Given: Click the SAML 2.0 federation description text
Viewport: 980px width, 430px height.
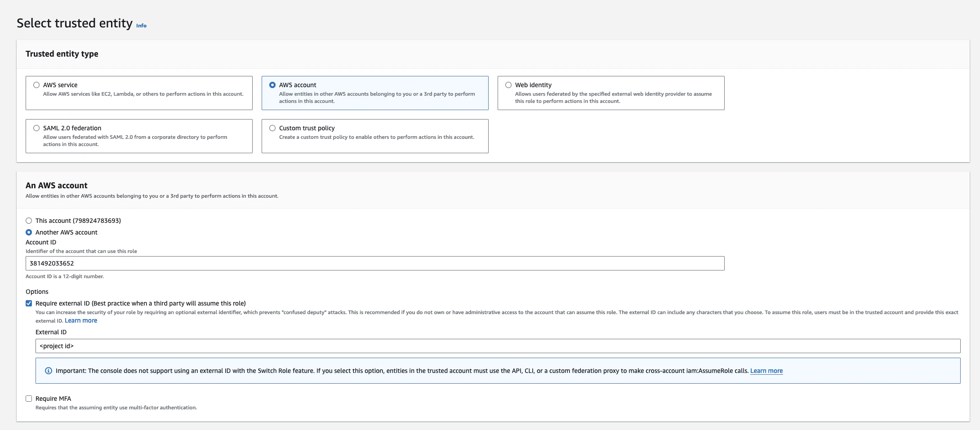Looking at the screenshot, I should 135,141.
